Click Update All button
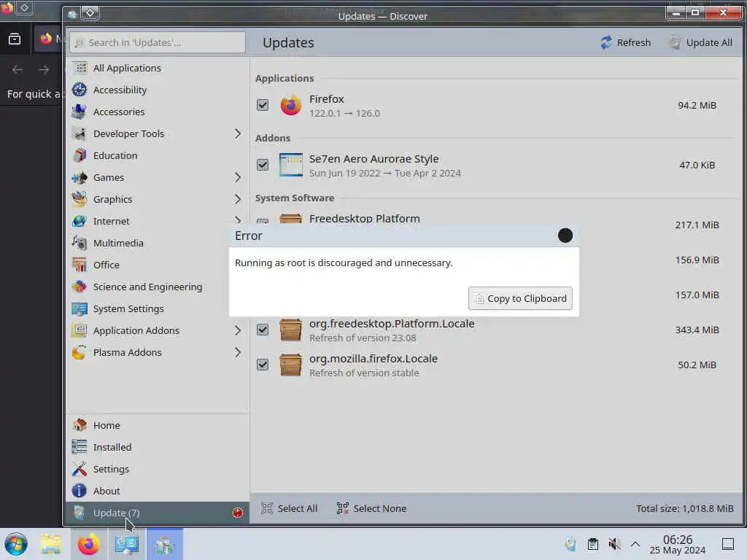This screenshot has height=560, width=747. [x=700, y=43]
